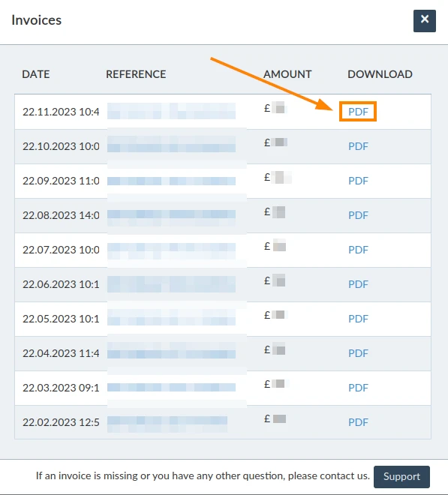Viewport: 448px width, 495px height.
Task: Download PDF for 22.08.2023 invoice
Action: click(358, 215)
